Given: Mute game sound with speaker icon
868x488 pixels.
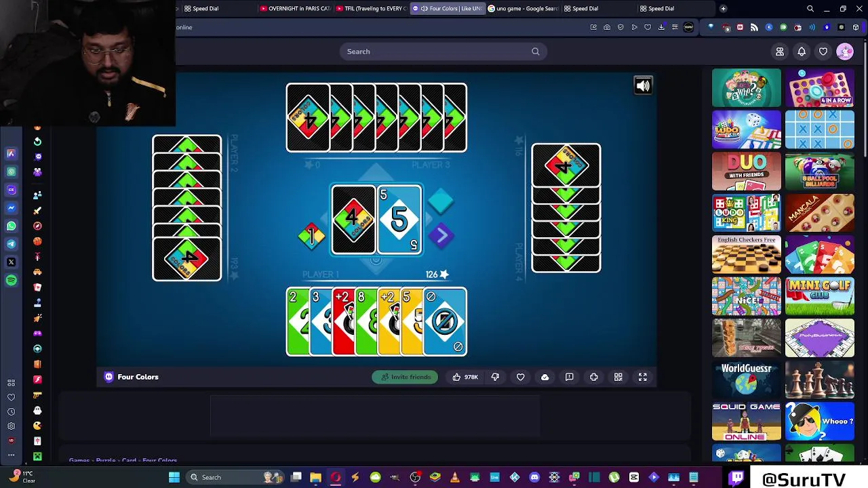Looking at the screenshot, I should [643, 85].
